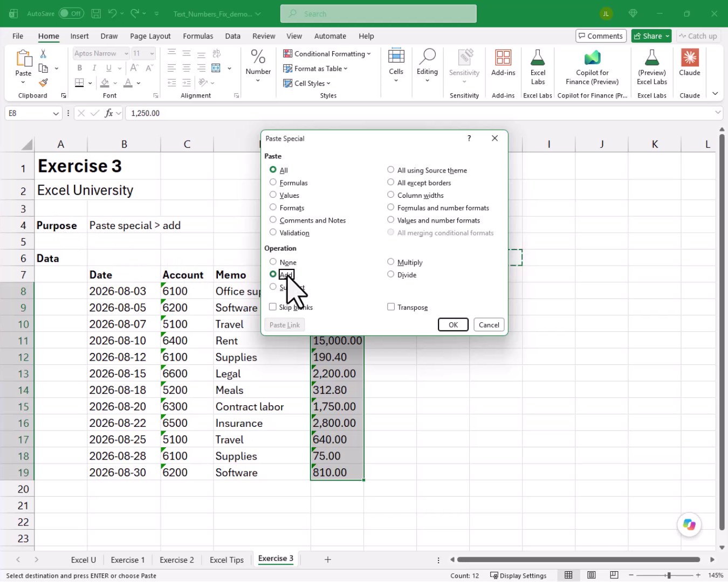Expand the Name Box dropdown
This screenshot has width=728, height=582.
(56, 113)
